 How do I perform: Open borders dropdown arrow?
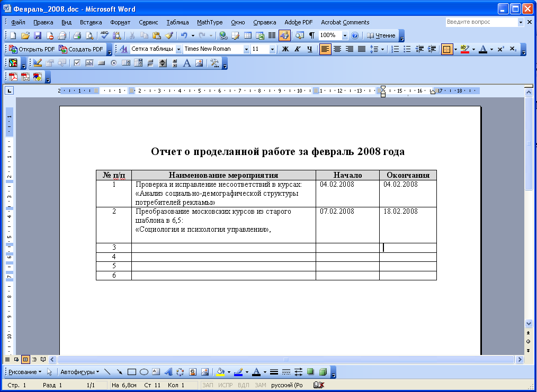click(x=455, y=50)
